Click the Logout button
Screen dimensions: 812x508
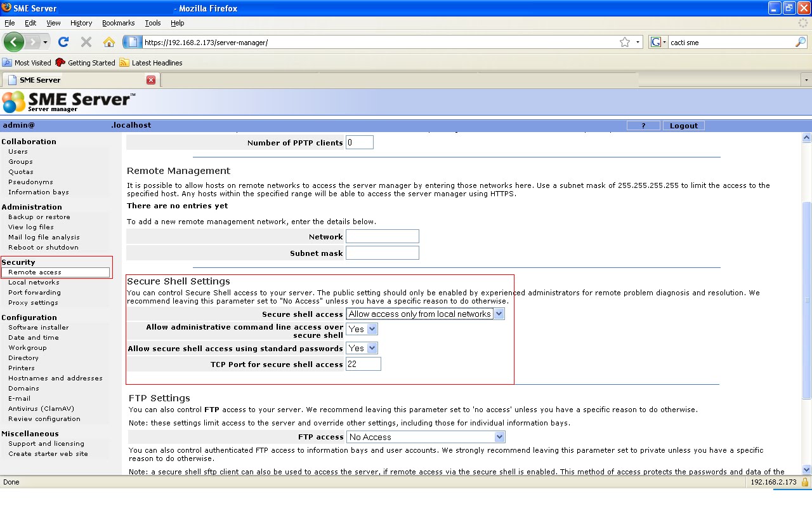pos(684,126)
